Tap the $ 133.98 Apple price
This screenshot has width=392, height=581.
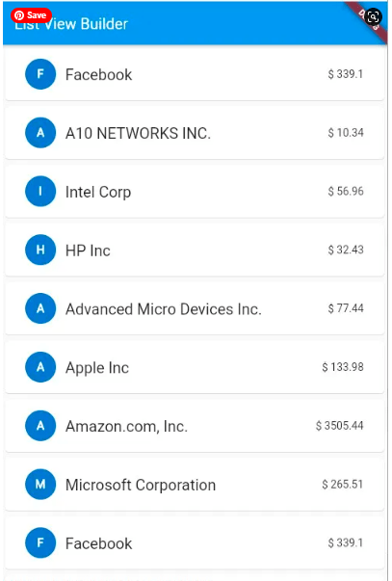click(343, 367)
